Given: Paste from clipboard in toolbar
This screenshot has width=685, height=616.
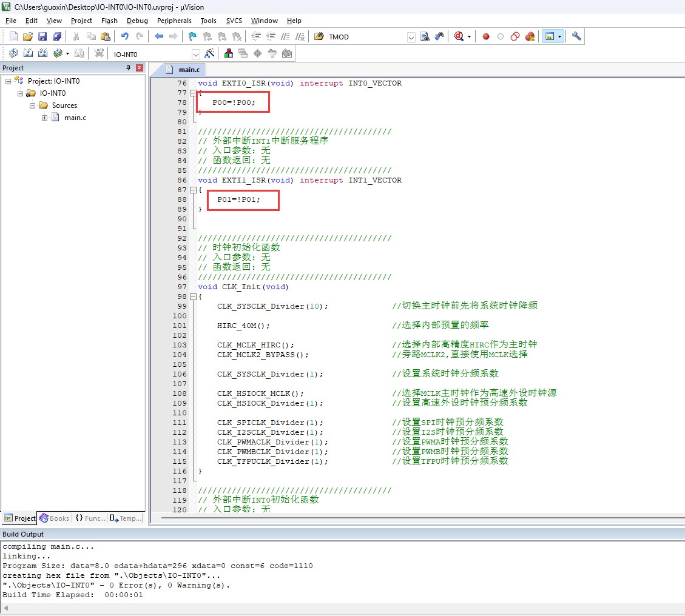Looking at the screenshot, I should point(106,36).
